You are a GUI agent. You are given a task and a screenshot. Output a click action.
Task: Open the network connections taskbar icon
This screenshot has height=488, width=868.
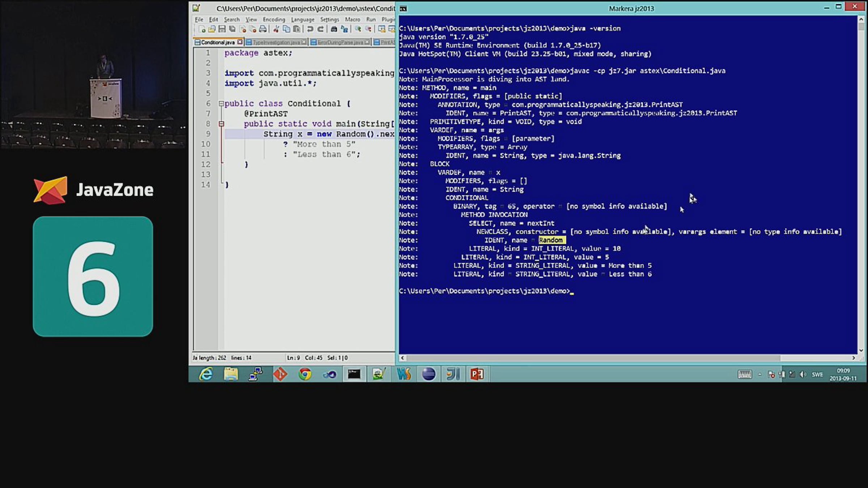(255, 374)
